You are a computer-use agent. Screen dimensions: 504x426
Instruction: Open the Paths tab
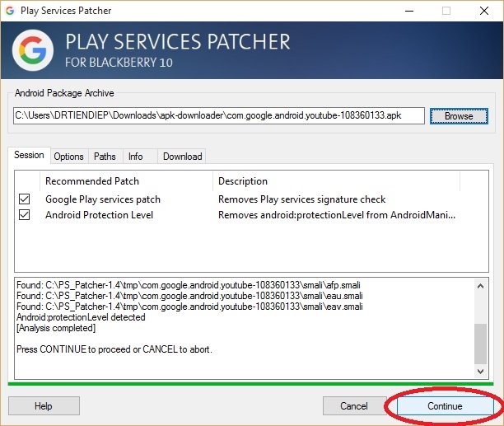[105, 157]
